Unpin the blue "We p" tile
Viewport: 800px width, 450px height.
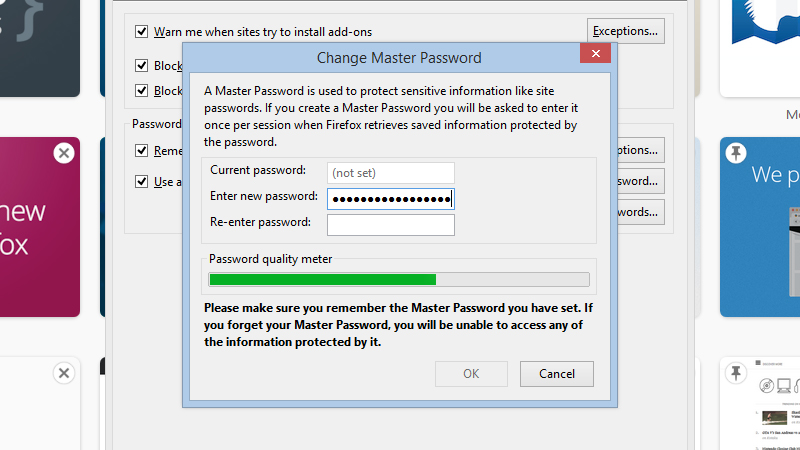pyautogui.click(x=736, y=153)
